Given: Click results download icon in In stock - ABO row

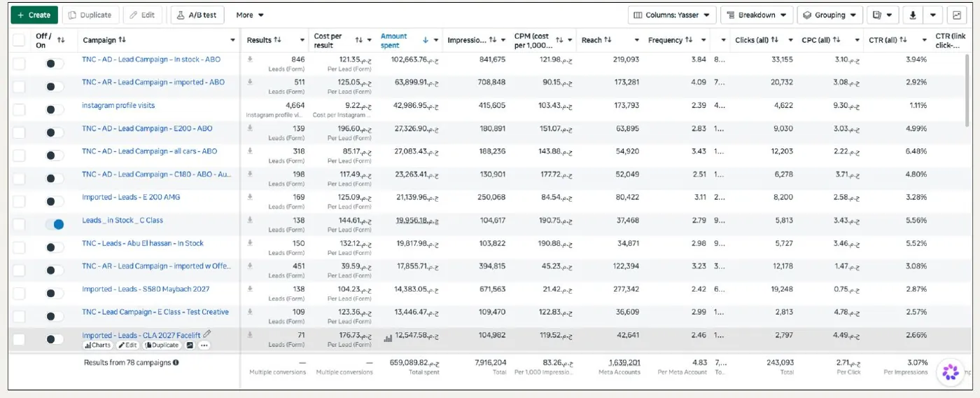Looking at the screenshot, I should click(x=250, y=60).
